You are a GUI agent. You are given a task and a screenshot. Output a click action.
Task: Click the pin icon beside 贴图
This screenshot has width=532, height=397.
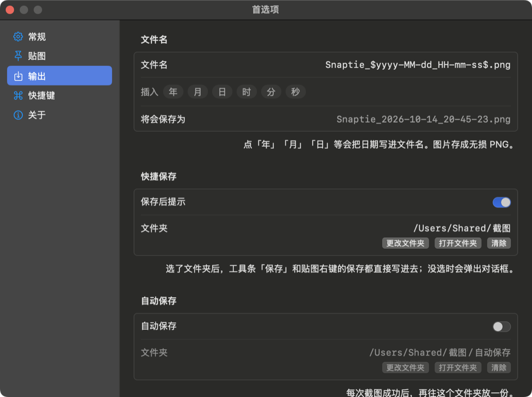click(x=18, y=56)
